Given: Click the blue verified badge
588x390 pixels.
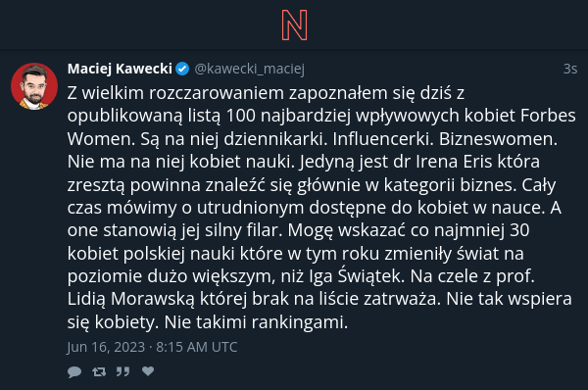Looking at the screenshot, I should (x=182, y=69).
